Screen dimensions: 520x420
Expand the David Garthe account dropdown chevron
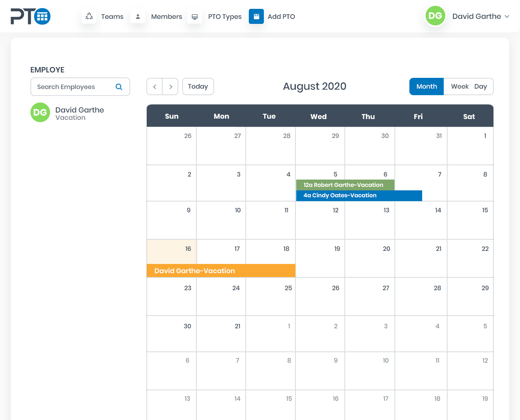(507, 17)
